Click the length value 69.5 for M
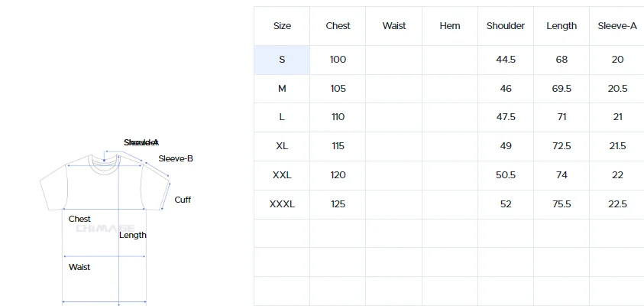This screenshot has height=306, width=644. tap(561, 89)
